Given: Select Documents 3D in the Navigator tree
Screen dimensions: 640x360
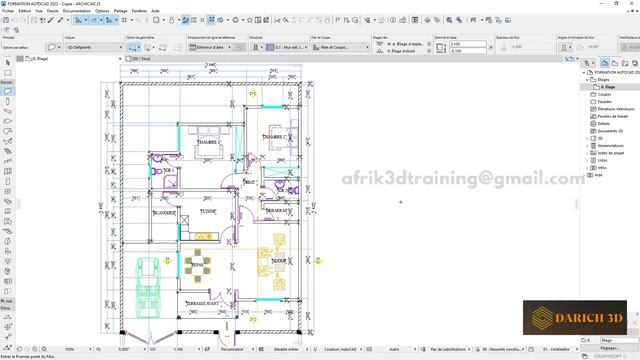Looking at the screenshot, I should point(610,131).
